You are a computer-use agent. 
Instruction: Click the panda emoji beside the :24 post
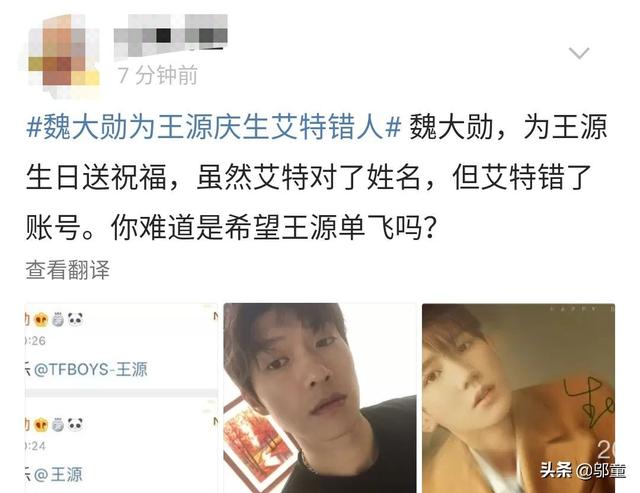tap(76, 425)
